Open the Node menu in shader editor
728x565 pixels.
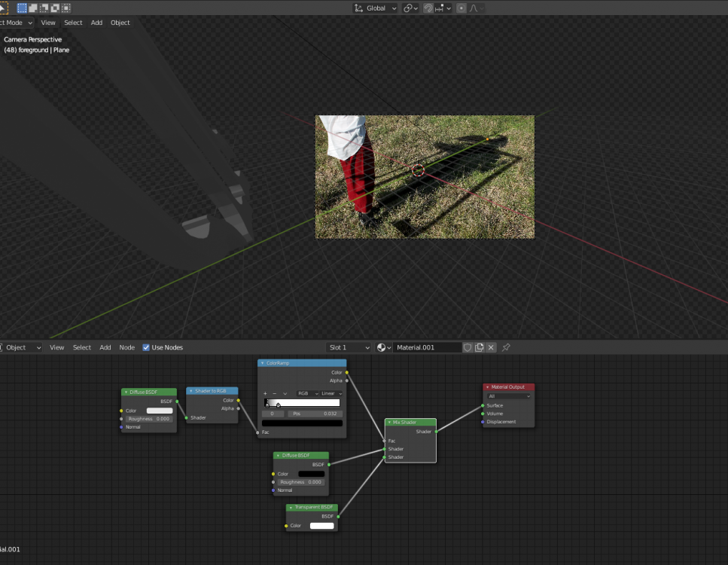pos(127,347)
